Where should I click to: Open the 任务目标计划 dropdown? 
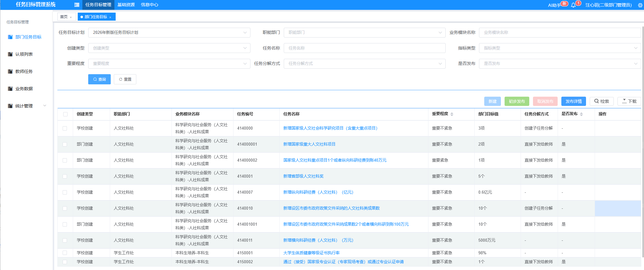(x=169, y=33)
